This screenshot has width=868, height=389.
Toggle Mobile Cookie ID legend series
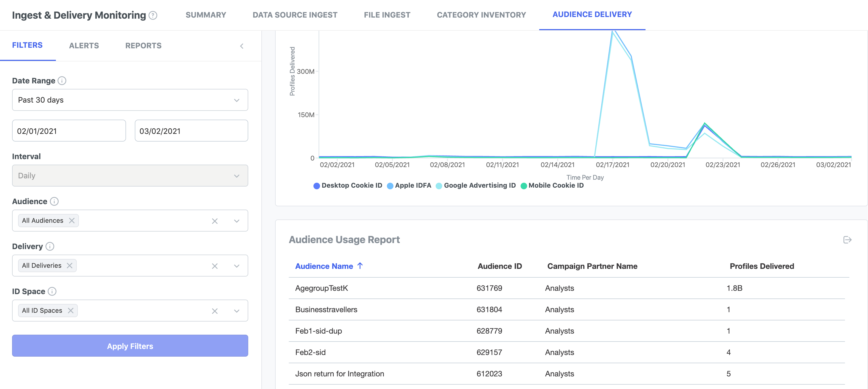(x=552, y=185)
